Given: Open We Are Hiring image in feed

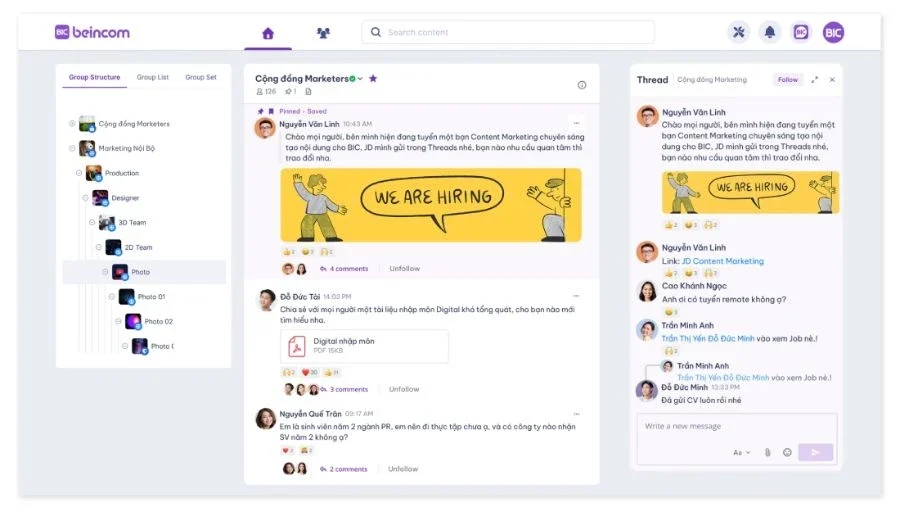Looking at the screenshot, I should pyautogui.click(x=431, y=205).
